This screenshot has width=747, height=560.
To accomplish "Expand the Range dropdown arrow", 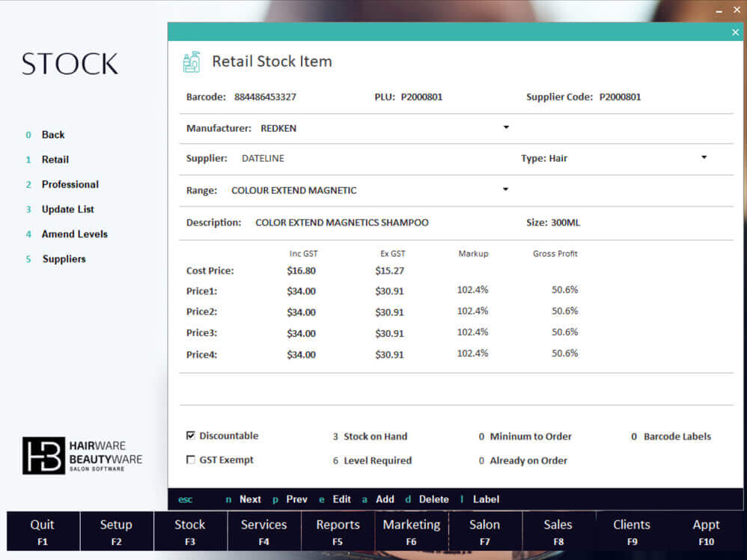I will [x=506, y=189].
